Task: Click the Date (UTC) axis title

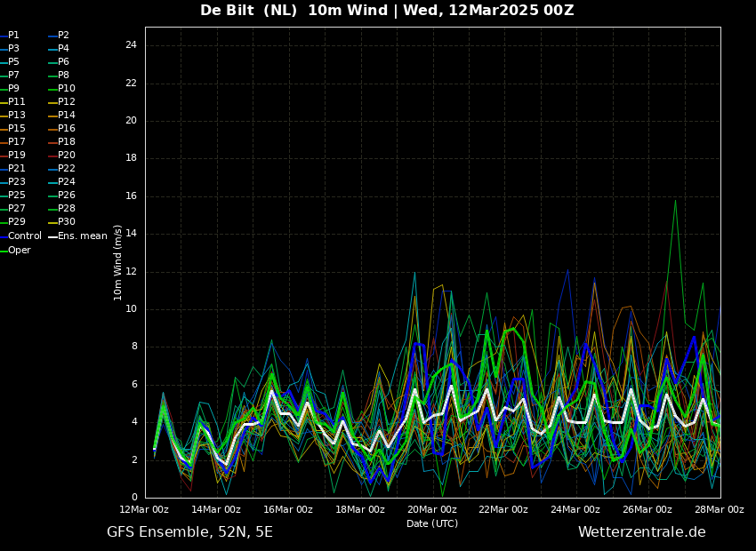Action: tap(432, 523)
